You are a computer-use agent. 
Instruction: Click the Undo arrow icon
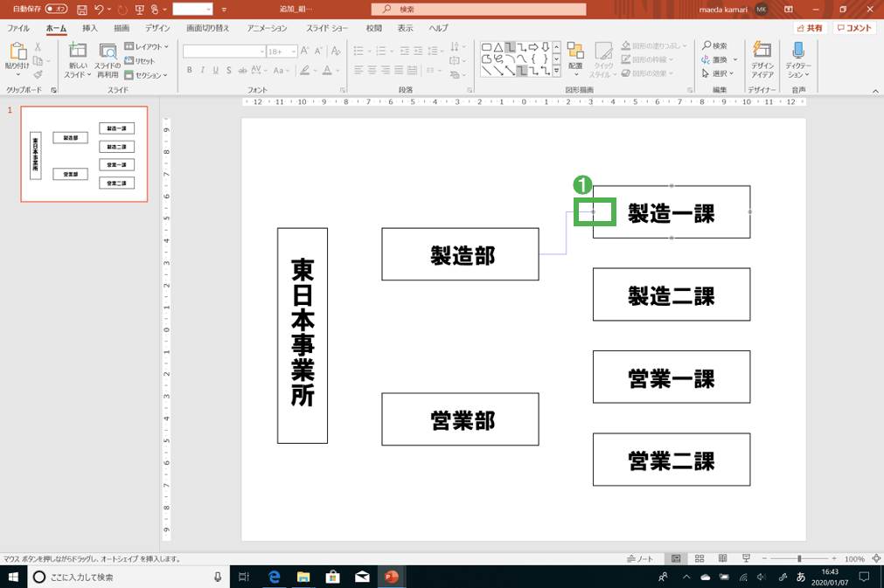pyautogui.click(x=99, y=10)
